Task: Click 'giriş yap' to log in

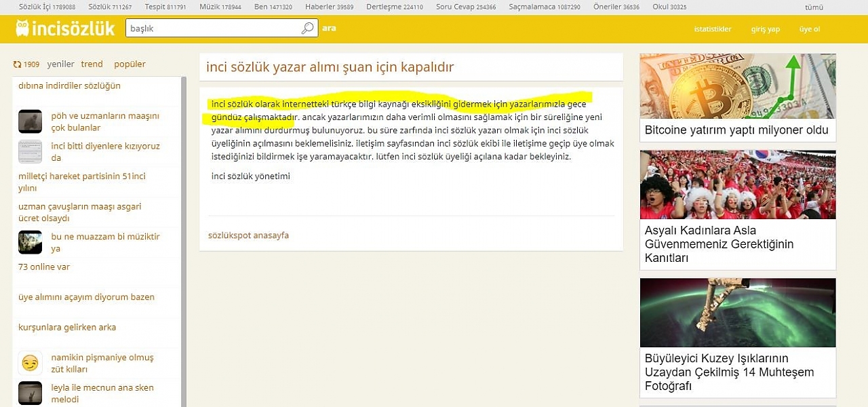Action: tap(766, 29)
